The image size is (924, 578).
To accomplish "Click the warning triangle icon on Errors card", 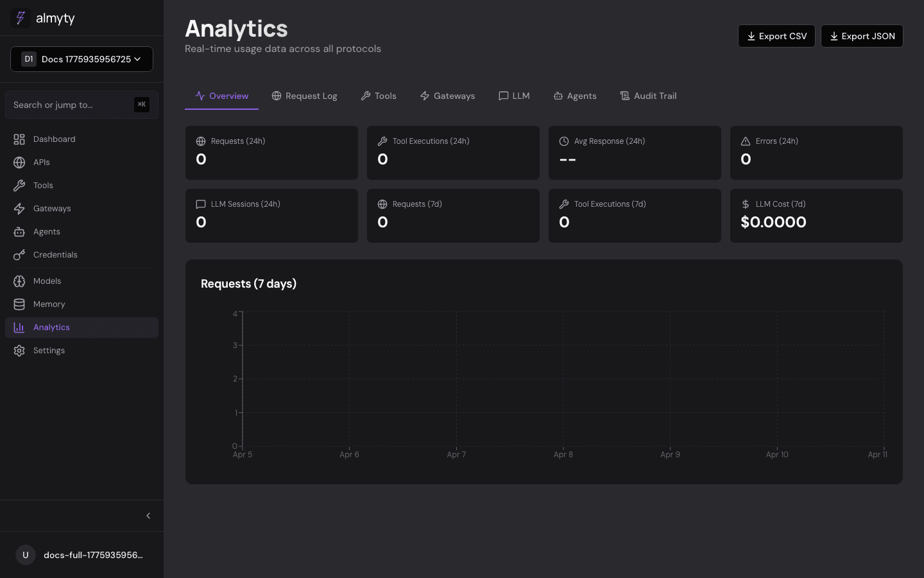I will tap(746, 141).
